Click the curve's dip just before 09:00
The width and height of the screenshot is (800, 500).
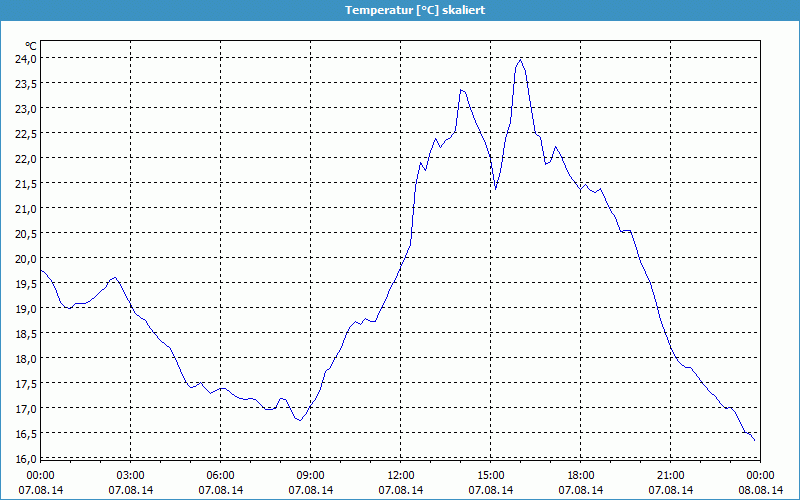(300, 420)
